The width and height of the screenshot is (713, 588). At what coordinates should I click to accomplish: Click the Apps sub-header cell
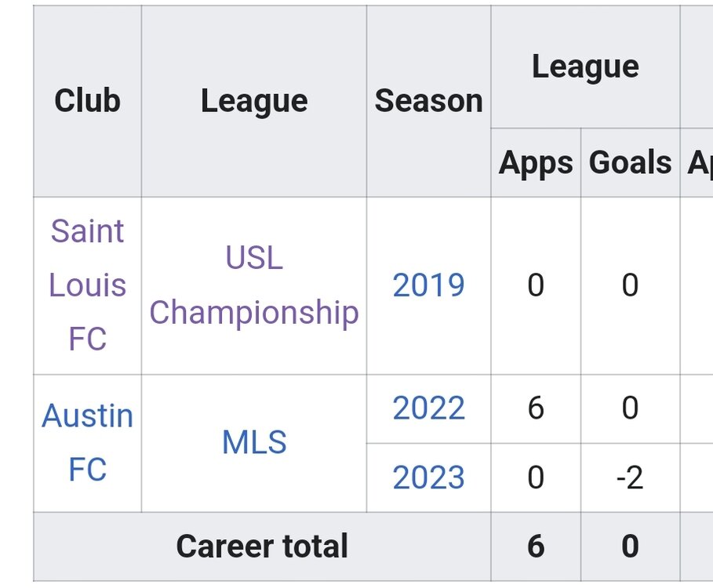click(x=536, y=162)
